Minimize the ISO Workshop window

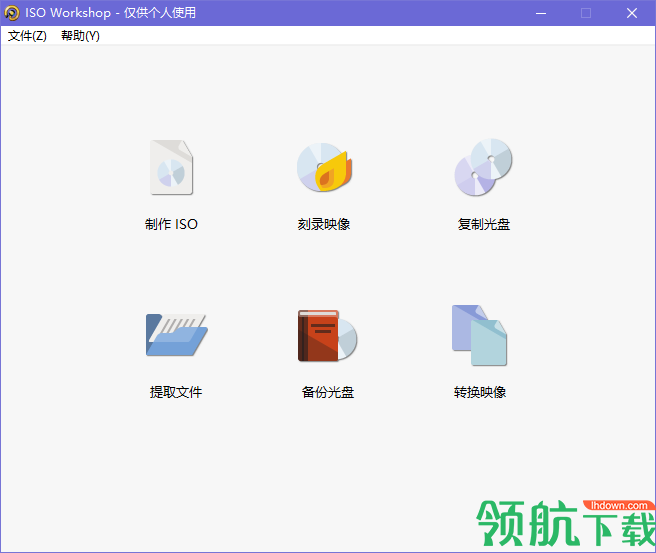541,13
